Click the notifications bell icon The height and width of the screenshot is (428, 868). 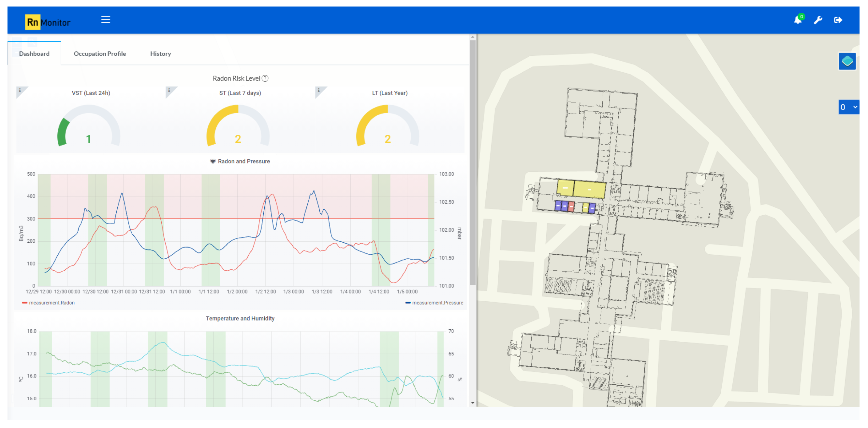pyautogui.click(x=798, y=20)
